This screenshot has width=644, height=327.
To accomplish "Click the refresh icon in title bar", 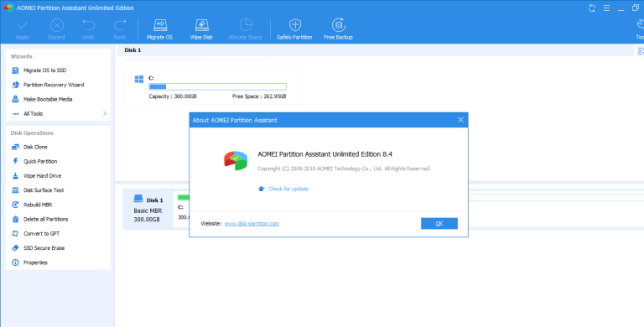I will (x=592, y=8).
